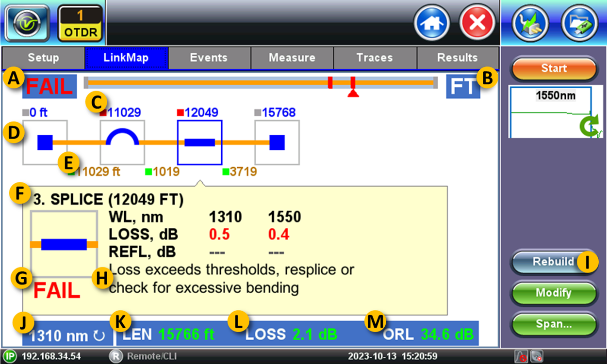Click the green checkmark launcher icon
Image resolution: width=607 pixels, height=364 pixels.
click(x=28, y=22)
